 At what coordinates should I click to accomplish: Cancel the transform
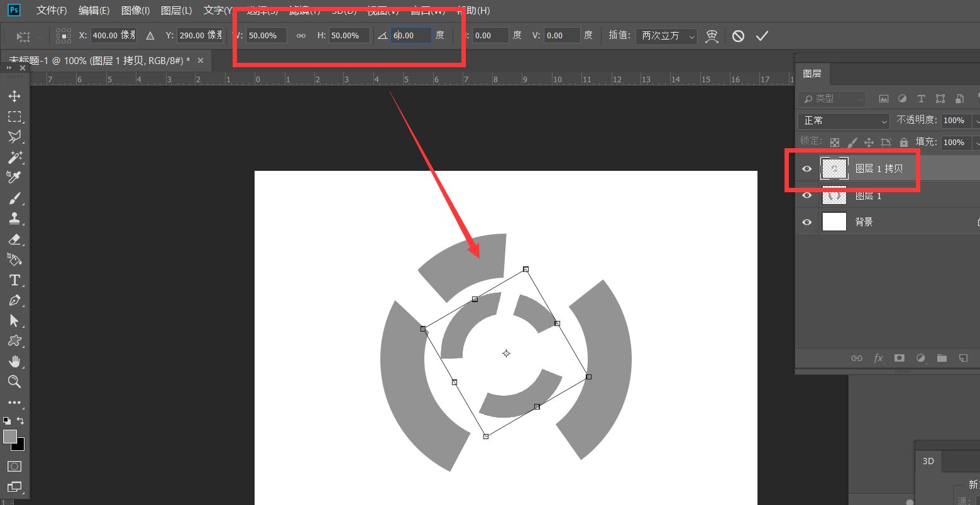pos(739,36)
